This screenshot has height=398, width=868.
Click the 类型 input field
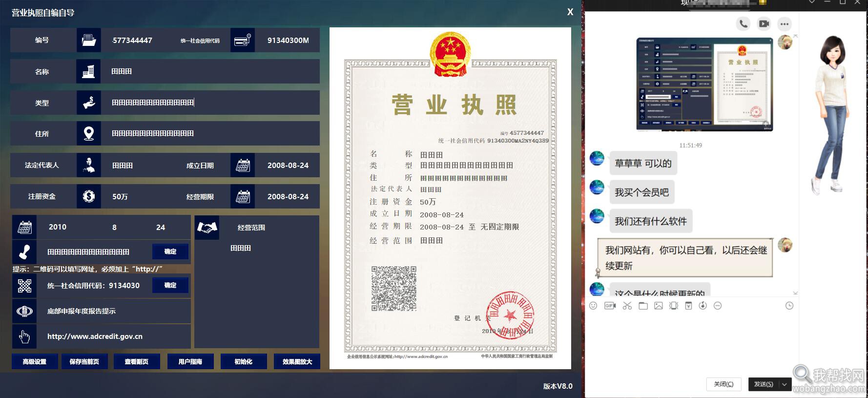pyautogui.click(x=210, y=103)
